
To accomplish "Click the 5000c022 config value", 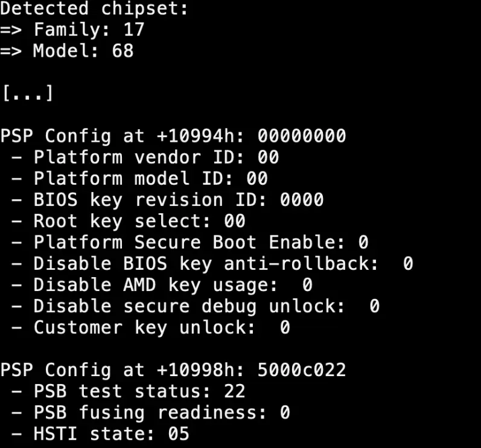I will pos(302,370).
